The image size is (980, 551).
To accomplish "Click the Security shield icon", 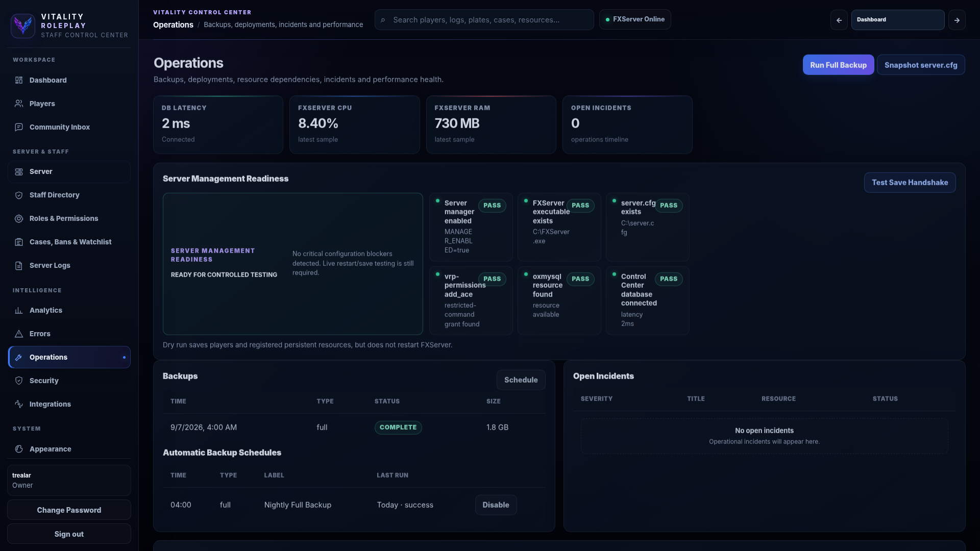I will pyautogui.click(x=19, y=381).
